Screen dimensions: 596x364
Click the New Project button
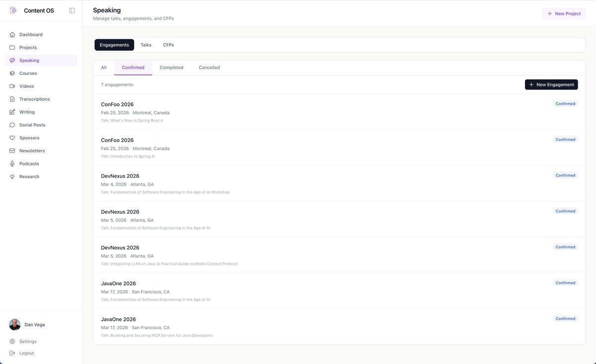pyautogui.click(x=564, y=13)
